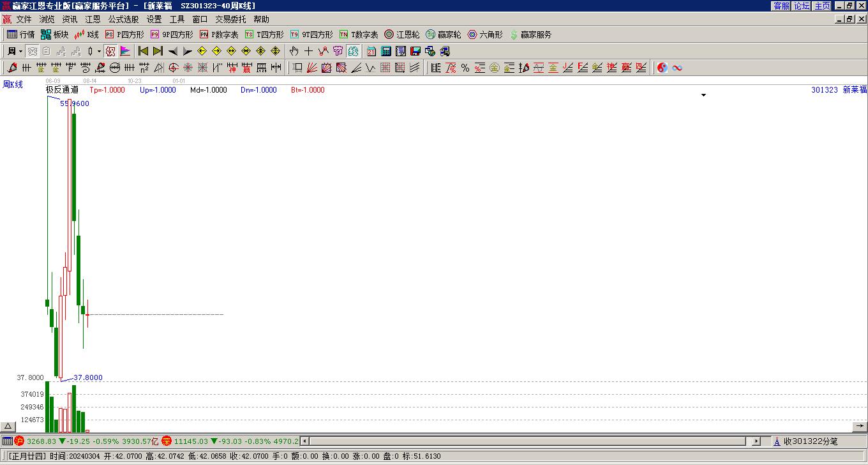Open the 江恩轮 (Gann wheel) tool
The width and height of the screenshot is (868, 465).
[401, 34]
